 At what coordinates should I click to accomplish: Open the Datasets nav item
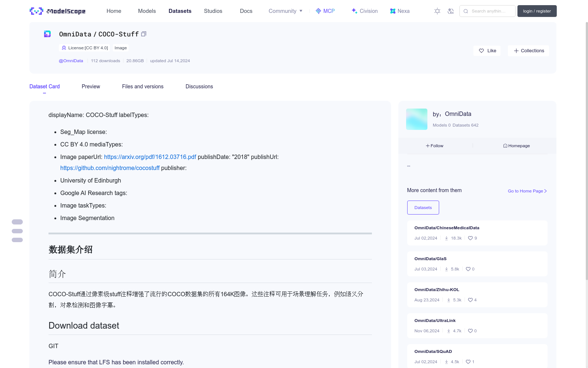tap(180, 11)
